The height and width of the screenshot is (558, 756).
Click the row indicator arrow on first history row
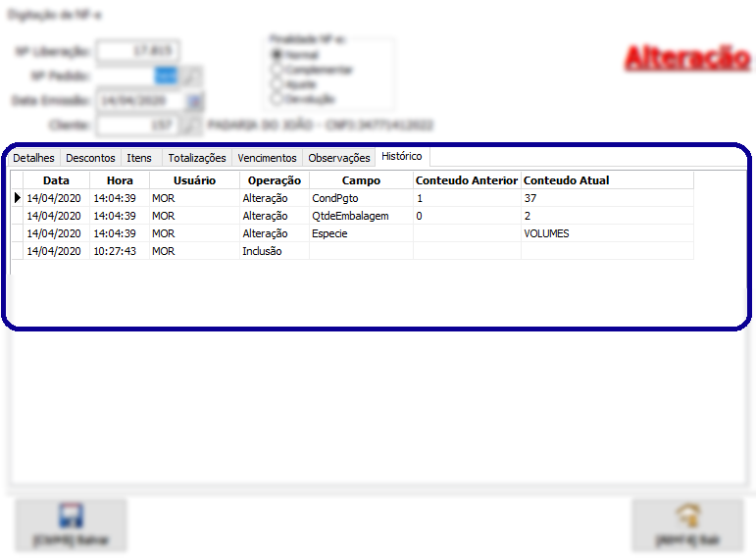point(17,198)
